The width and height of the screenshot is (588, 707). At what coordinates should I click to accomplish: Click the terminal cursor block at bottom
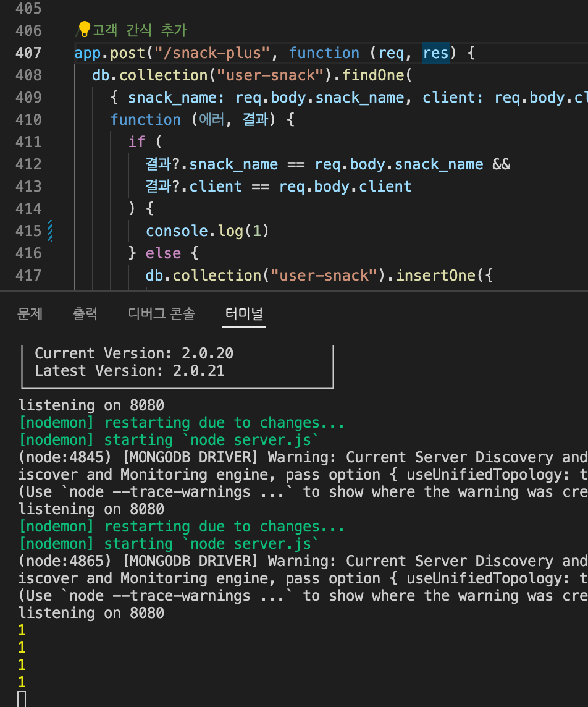coord(22,699)
